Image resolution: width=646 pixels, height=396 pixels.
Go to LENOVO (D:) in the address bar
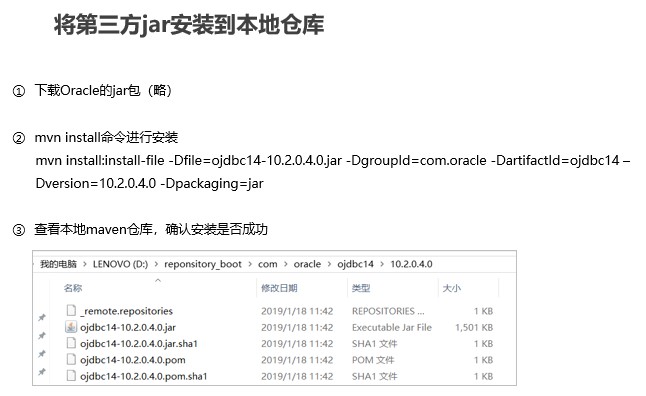coord(120,264)
